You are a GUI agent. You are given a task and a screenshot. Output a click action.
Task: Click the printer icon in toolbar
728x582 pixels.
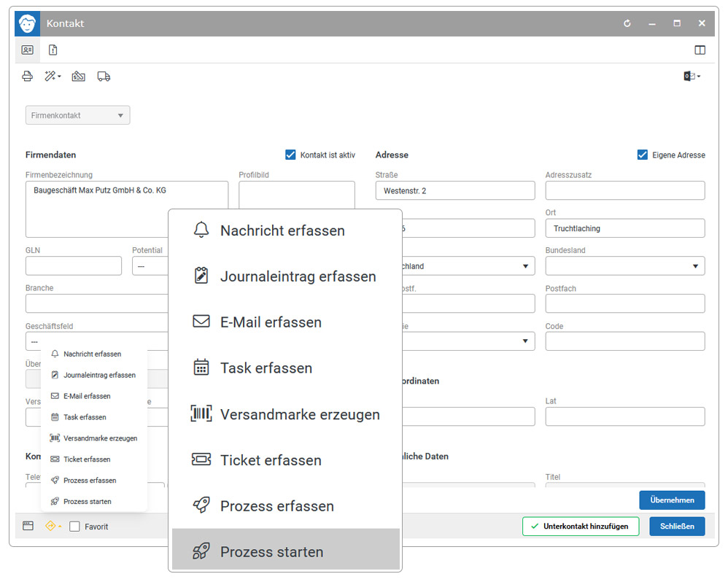coord(28,76)
